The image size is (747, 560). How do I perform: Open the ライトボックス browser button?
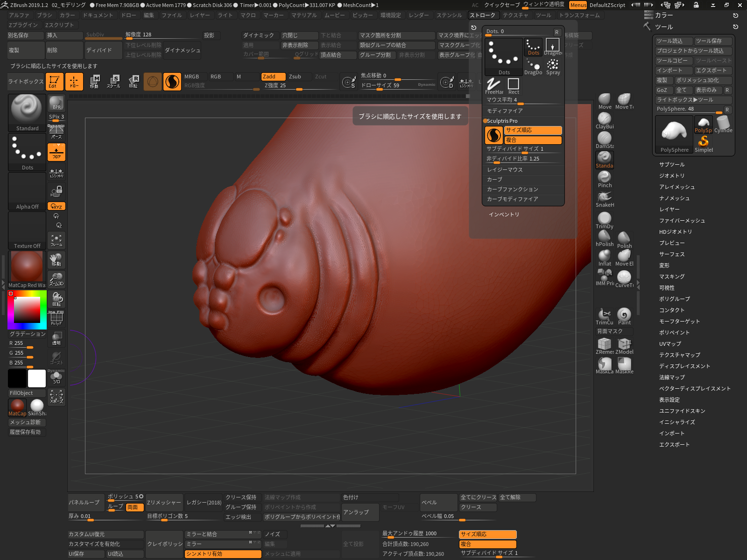tap(26, 82)
